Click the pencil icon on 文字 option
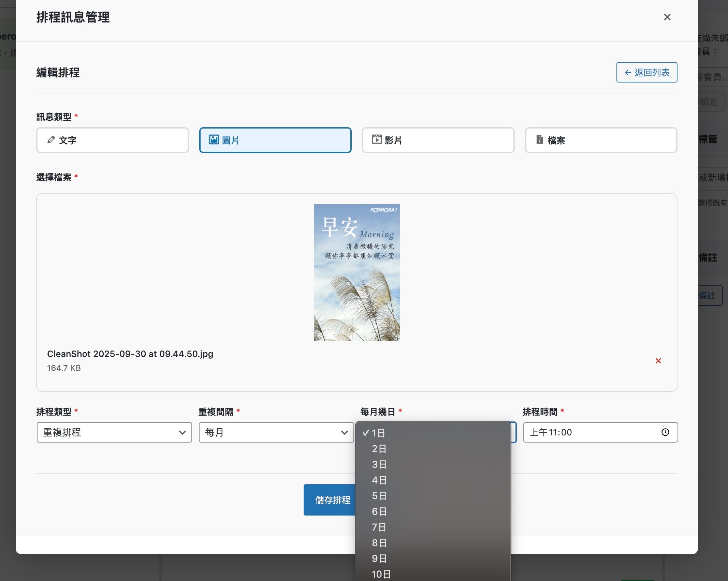Image resolution: width=728 pixels, height=581 pixels. click(x=51, y=140)
